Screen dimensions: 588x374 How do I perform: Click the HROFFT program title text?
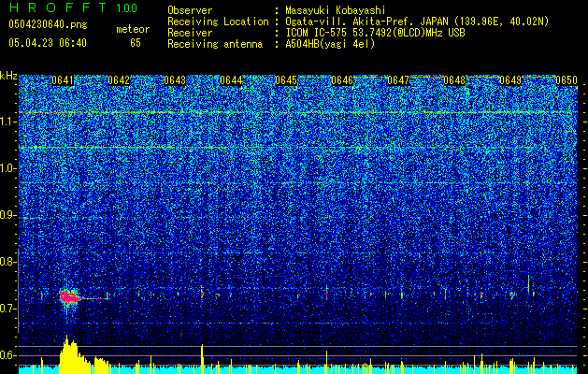pyautogui.click(x=59, y=7)
